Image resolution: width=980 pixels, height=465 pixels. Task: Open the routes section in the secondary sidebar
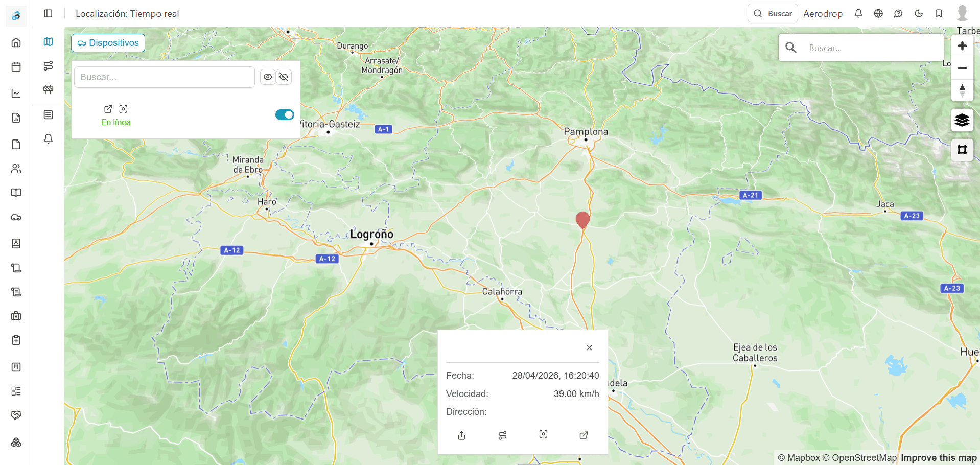(x=48, y=66)
